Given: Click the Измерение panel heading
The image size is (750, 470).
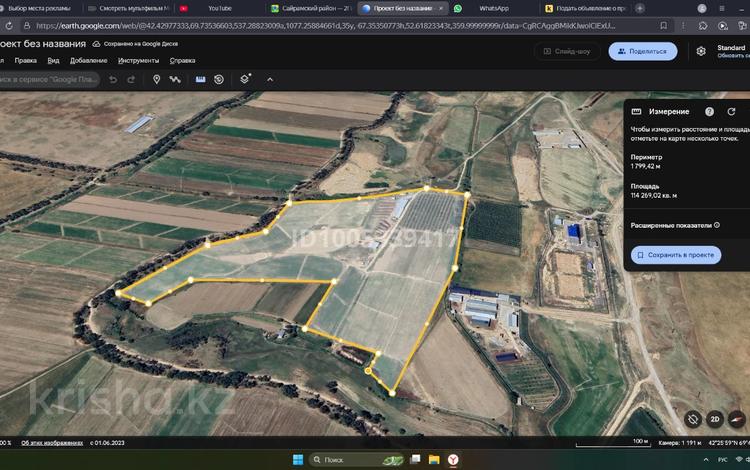Looking at the screenshot, I should pyautogui.click(x=669, y=111).
